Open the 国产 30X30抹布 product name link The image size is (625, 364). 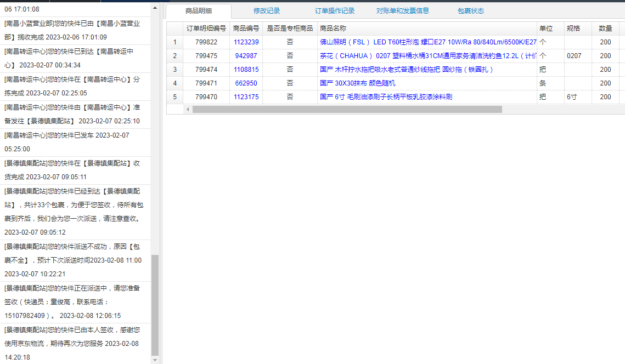click(358, 83)
